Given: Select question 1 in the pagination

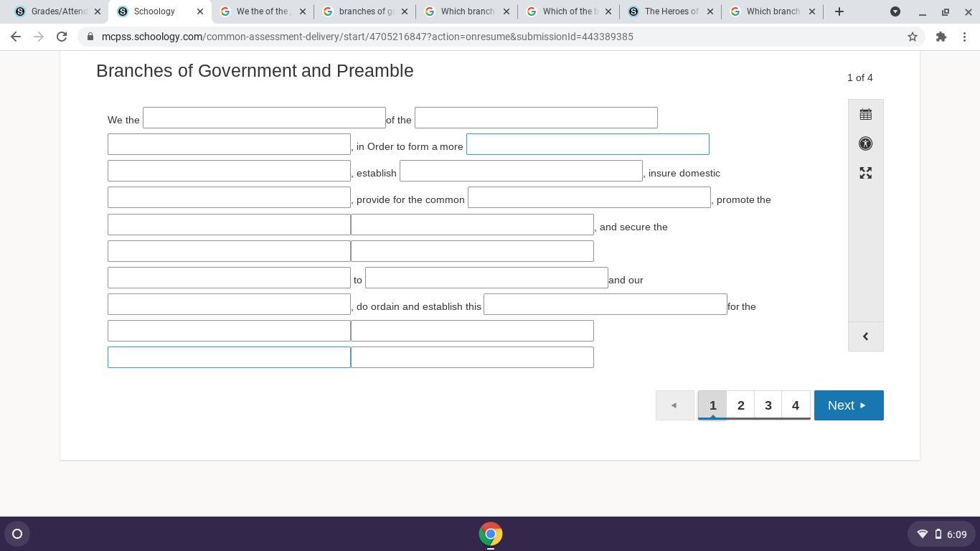Looking at the screenshot, I should click(712, 405).
